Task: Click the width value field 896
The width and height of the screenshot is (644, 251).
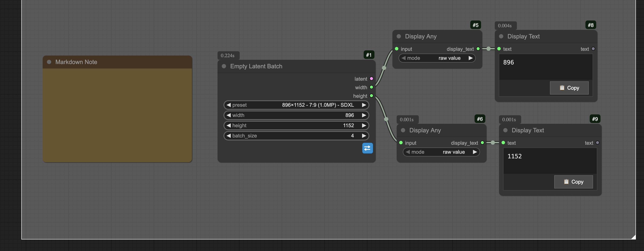Action: click(x=296, y=115)
